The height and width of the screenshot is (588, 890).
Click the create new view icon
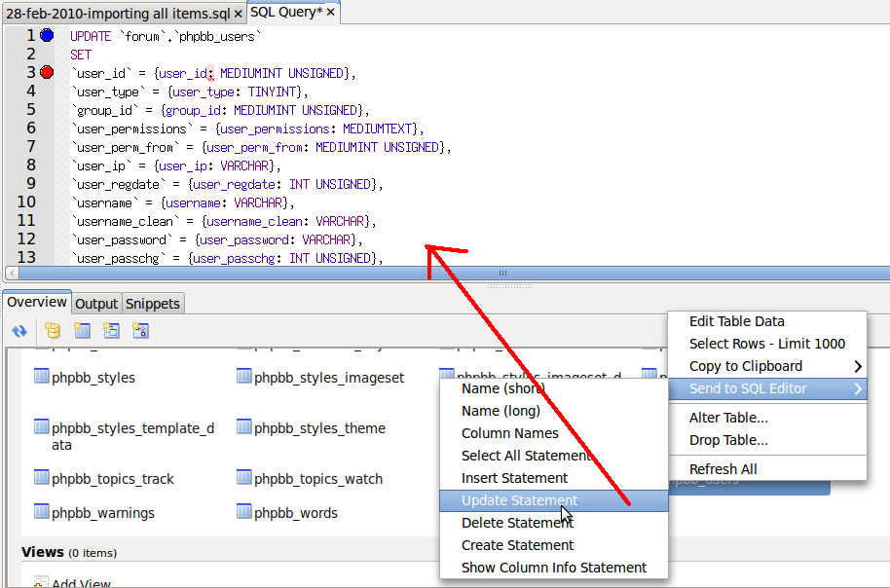(111, 330)
